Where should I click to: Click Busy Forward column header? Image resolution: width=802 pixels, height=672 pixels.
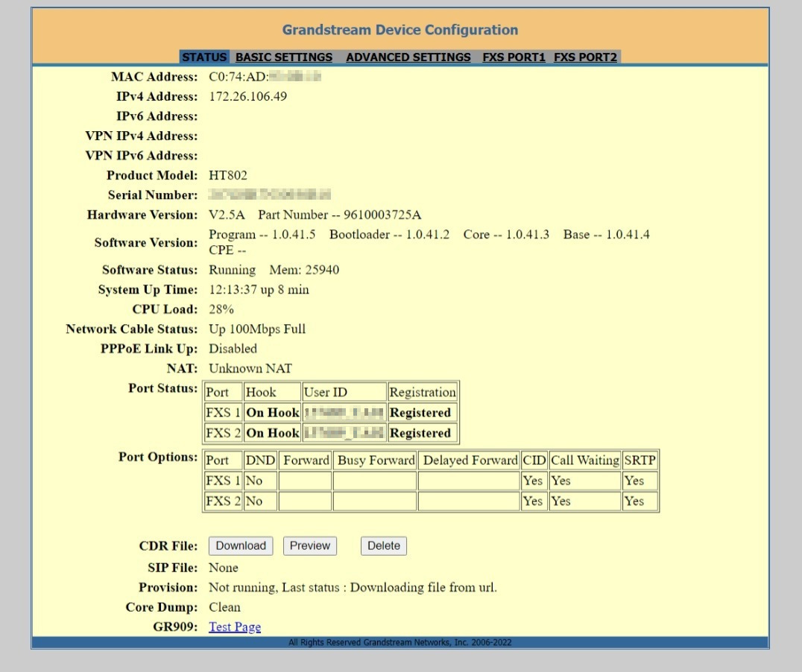coord(376,460)
